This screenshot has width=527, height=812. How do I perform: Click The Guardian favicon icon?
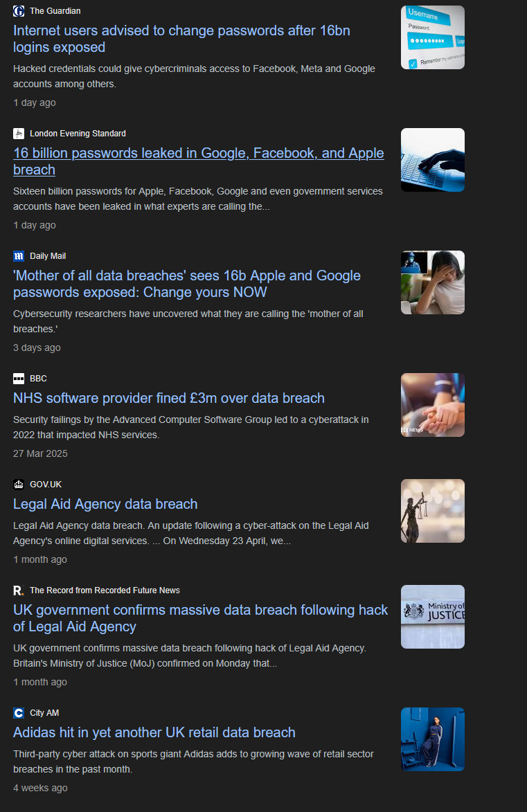(x=19, y=11)
